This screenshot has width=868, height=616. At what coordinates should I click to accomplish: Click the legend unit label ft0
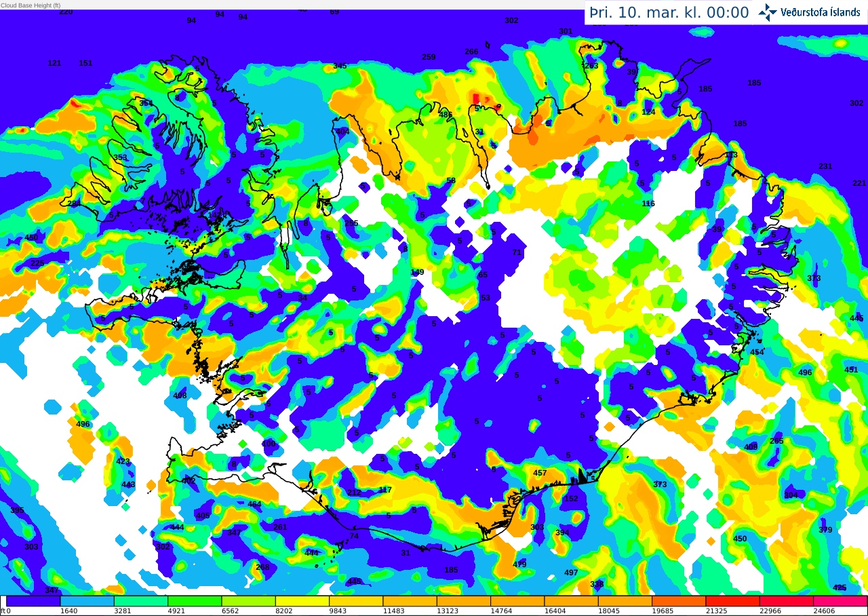pyautogui.click(x=6, y=611)
